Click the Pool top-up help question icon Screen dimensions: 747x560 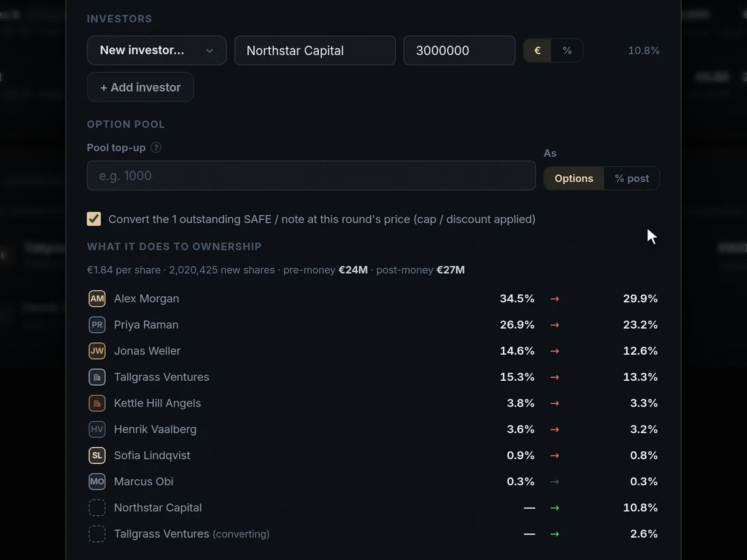point(156,147)
